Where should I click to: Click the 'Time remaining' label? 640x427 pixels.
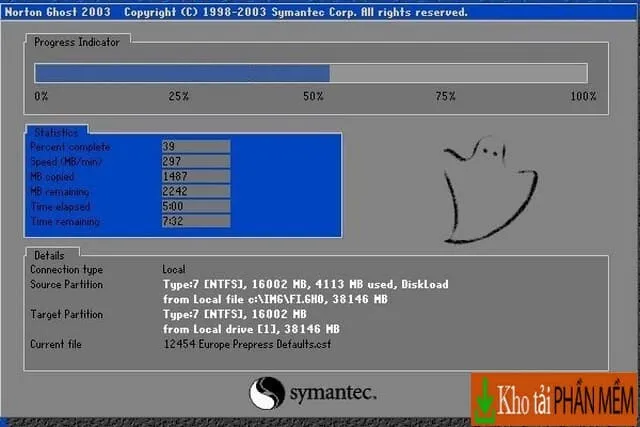[65, 222]
